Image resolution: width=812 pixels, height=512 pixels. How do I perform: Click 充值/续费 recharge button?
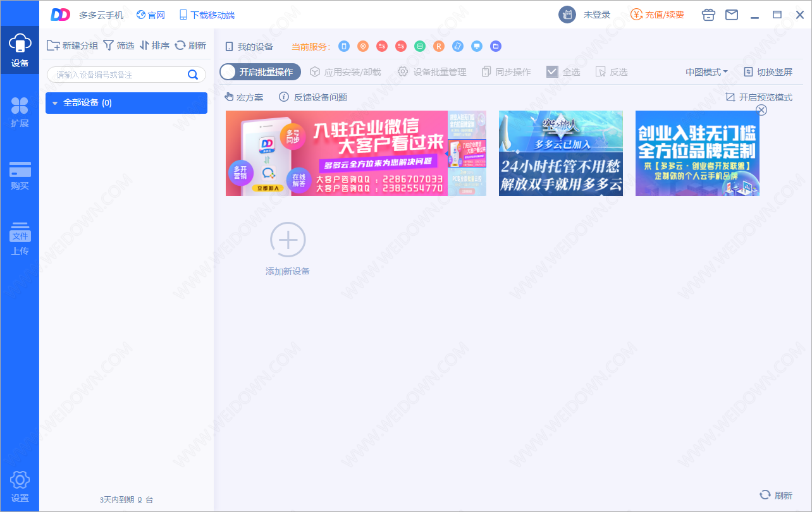click(657, 15)
